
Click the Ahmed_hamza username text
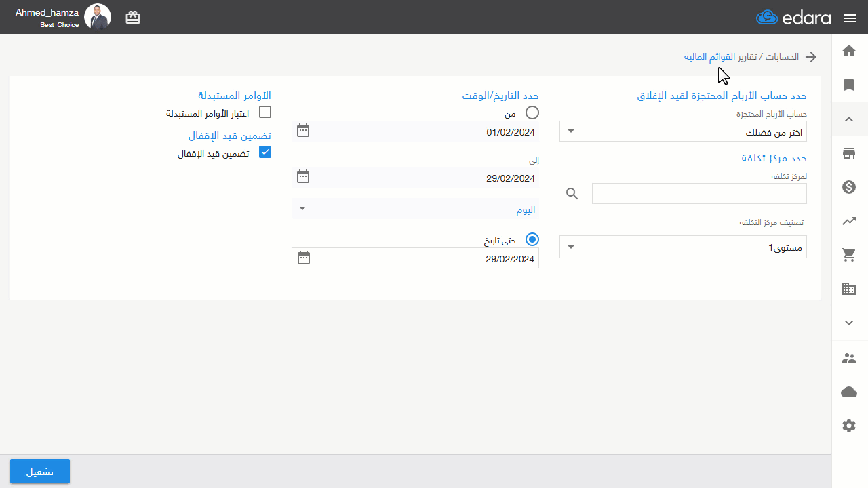point(47,12)
